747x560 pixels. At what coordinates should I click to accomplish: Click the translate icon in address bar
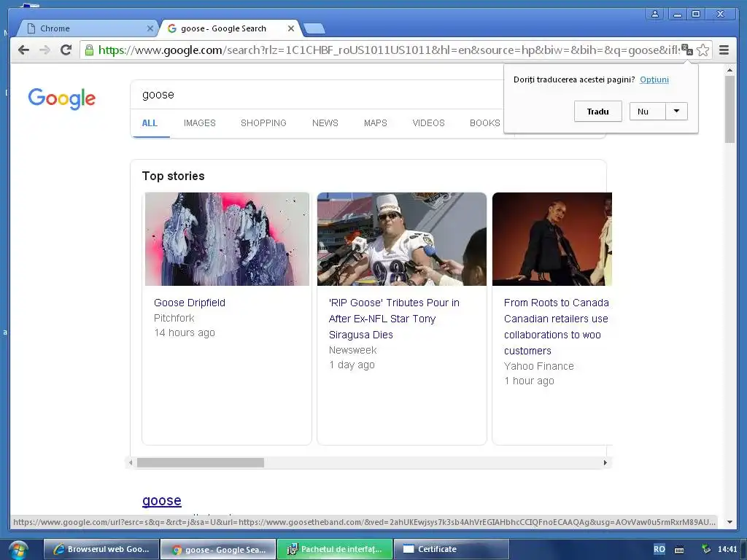[687, 50]
